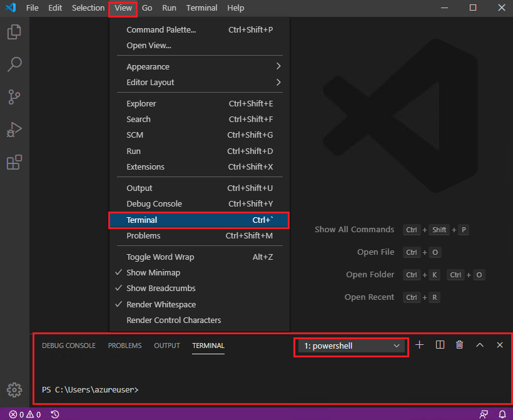Open the Explorer icon in the activity bar
The image size is (513, 420).
point(14,32)
